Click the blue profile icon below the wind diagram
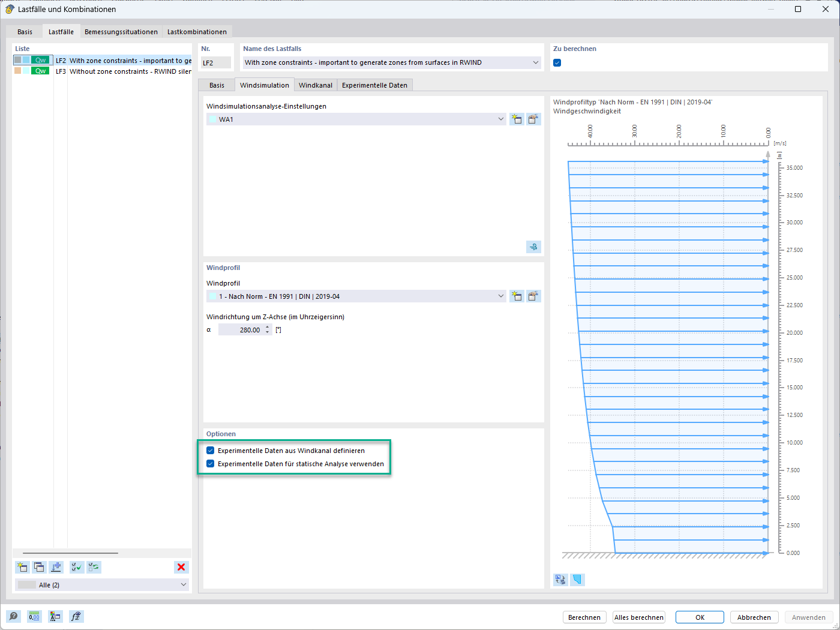 pos(577,579)
